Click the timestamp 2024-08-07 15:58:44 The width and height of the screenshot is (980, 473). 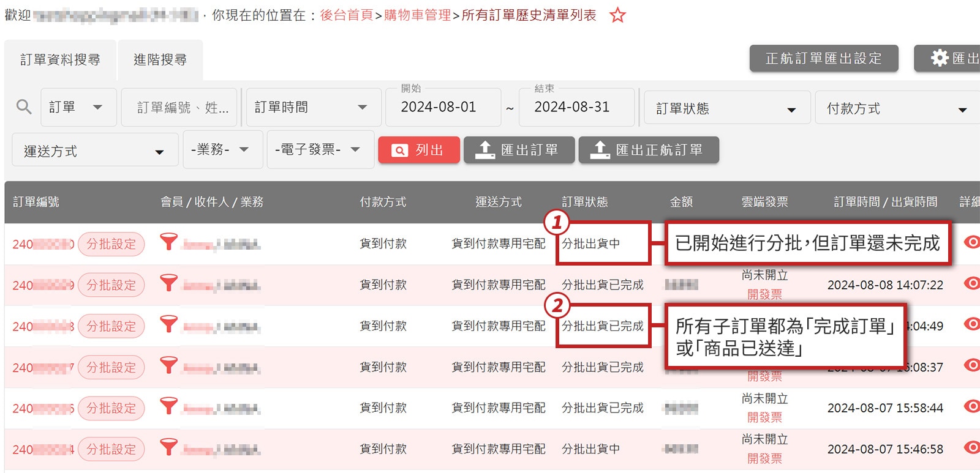(x=885, y=408)
